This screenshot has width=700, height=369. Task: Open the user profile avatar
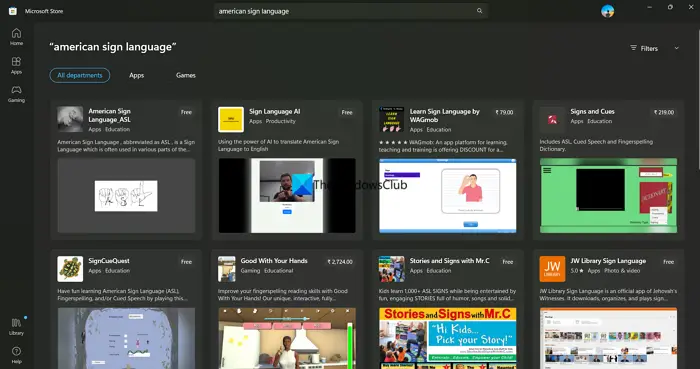[x=607, y=11]
